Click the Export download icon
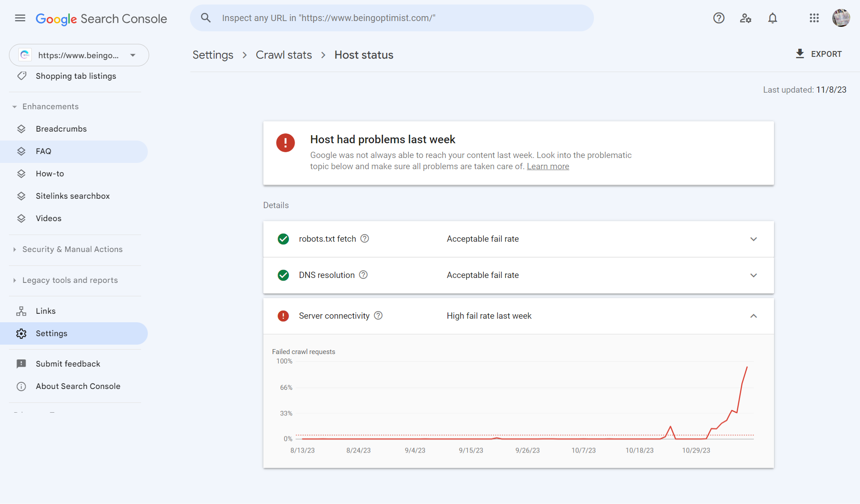This screenshot has width=860, height=504. (800, 54)
